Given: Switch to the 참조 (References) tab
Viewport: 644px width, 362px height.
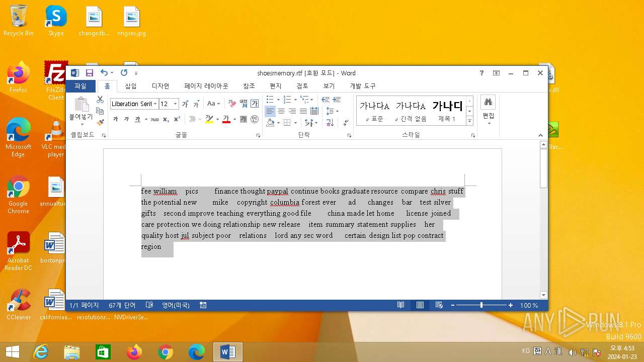Looking at the screenshot, I should tap(249, 86).
